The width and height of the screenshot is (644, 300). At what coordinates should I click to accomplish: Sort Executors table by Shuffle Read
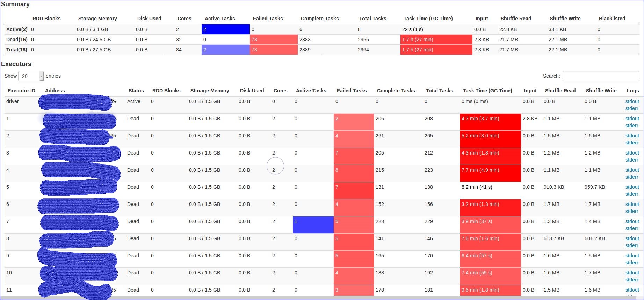coord(560,91)
